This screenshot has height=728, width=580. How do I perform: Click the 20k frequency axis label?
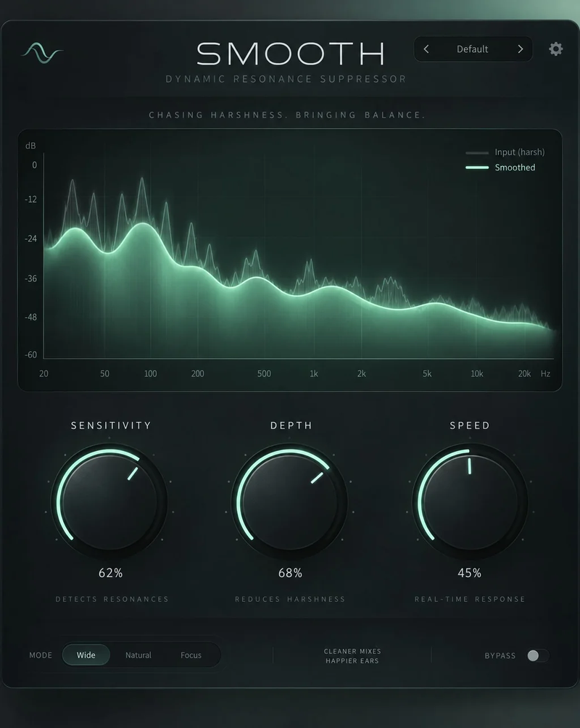524,373
